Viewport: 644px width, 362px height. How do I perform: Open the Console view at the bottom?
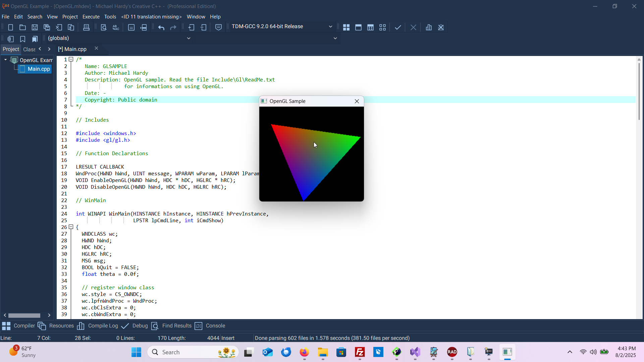[216, 325]
